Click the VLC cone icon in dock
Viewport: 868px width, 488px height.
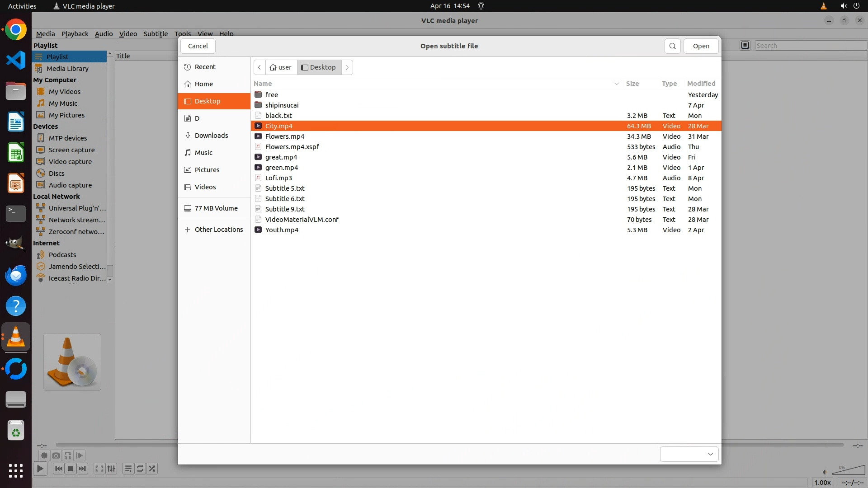coord(16,337)
